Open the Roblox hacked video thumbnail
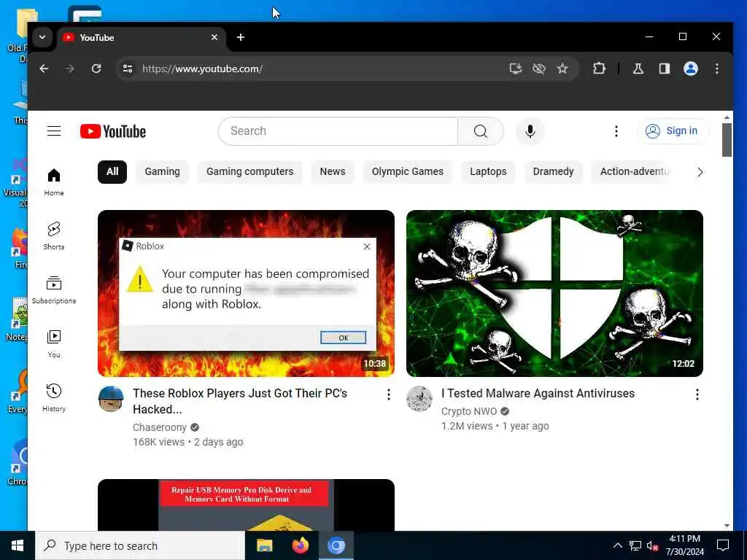The width and height of the screenshot is (747, 560). [x=246, y=293]
